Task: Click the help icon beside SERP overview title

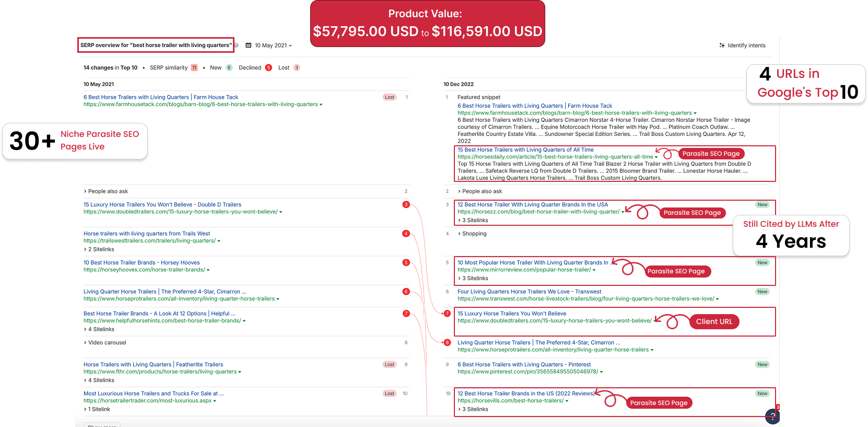Action: 237,45
